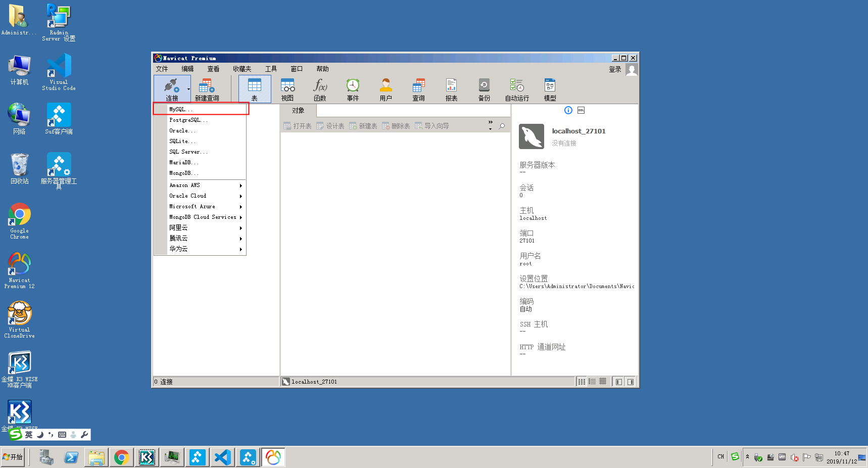Viewport: 868px width, 468px height.
Task: Choose MongoDB... from the connection menu
Action: pyautogui.click(x=200, y=173)
